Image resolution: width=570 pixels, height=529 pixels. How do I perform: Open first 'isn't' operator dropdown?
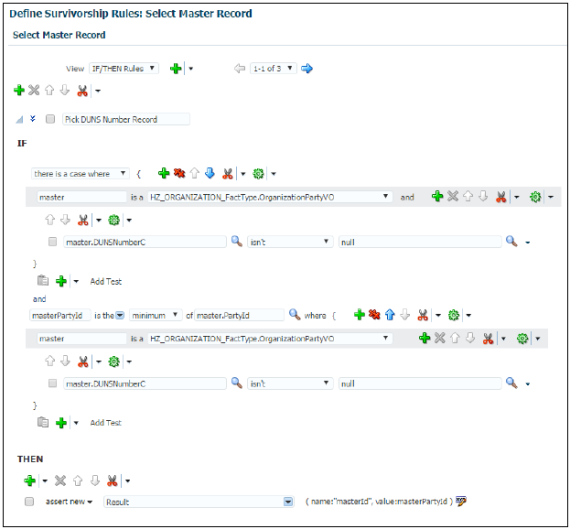point(290,242)
